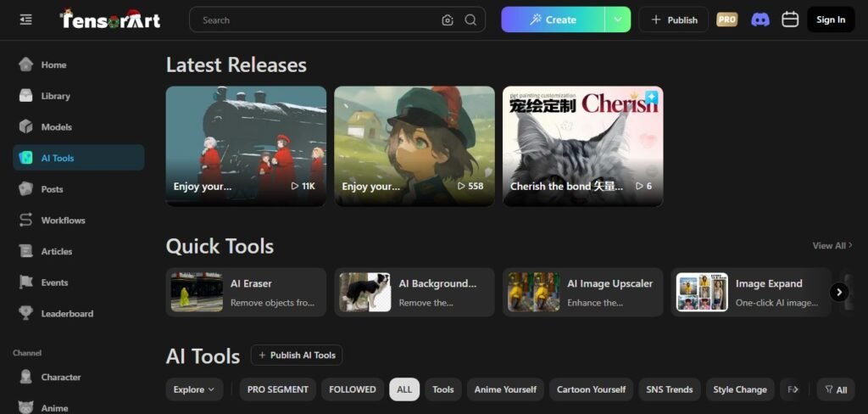Click the gold PRO badge icon

pyautogui.click(x=727, y=20)
